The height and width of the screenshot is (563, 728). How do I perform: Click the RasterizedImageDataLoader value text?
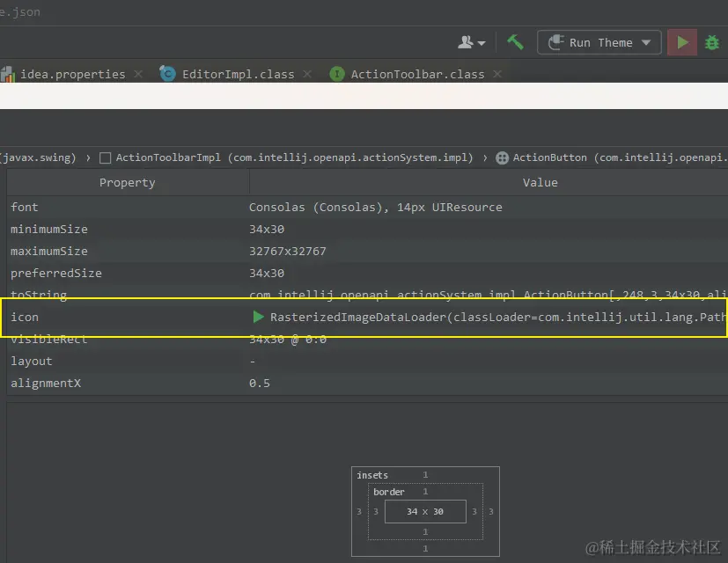pos(498,317)
